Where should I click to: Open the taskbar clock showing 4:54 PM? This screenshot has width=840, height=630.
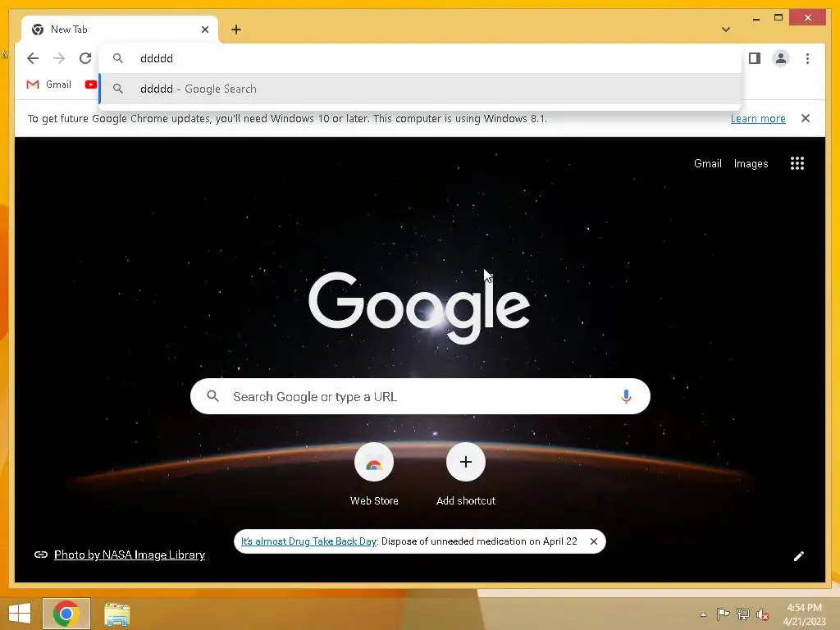pos(804,614)
